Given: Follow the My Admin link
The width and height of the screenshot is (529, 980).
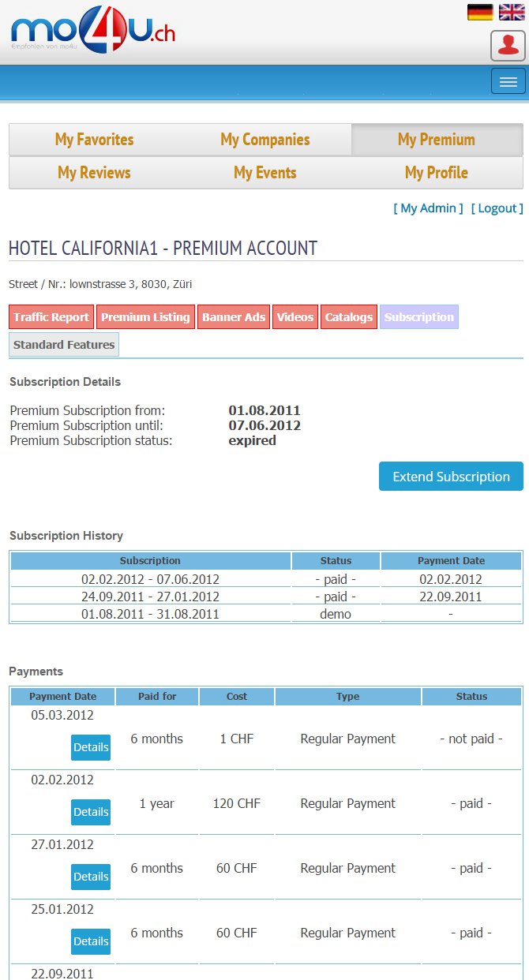Looking at the screenshot, I should click(x=428, y=208).
